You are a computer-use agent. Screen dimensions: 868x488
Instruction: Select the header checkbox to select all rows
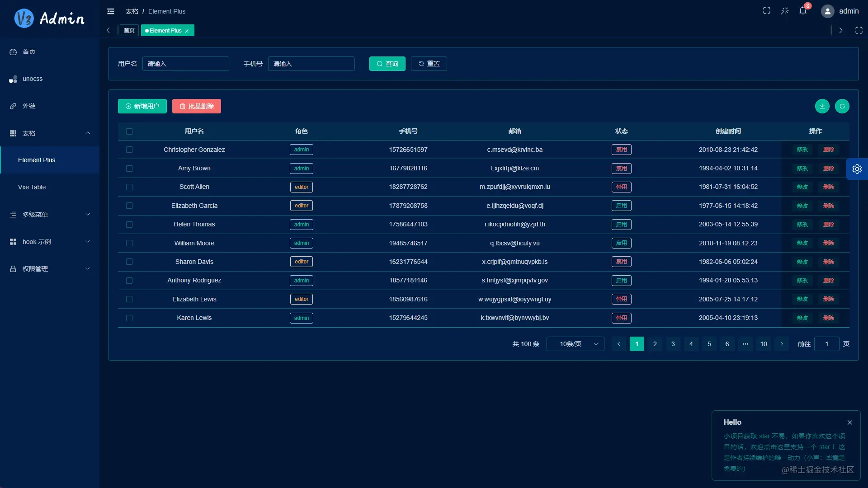click(130, 131)
